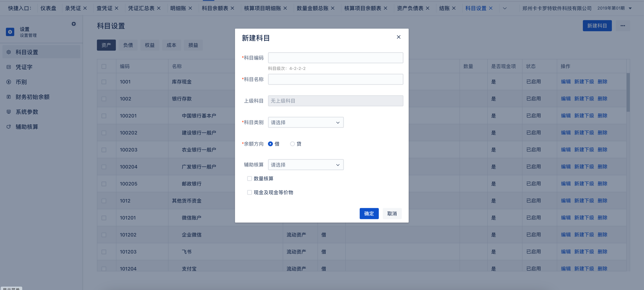644x290 pixels.
Task: Click the collapse arrow above 设置管理
Action: [73, 24]
